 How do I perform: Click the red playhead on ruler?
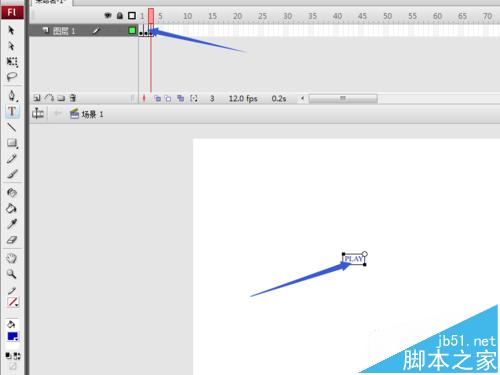click(x=151, y=16)
